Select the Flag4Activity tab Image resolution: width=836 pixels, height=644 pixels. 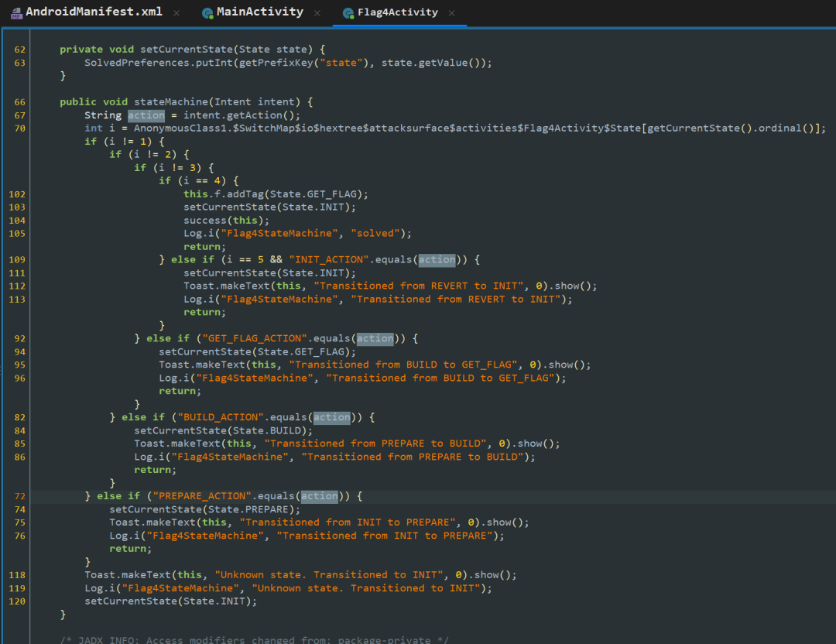(397, 12)
